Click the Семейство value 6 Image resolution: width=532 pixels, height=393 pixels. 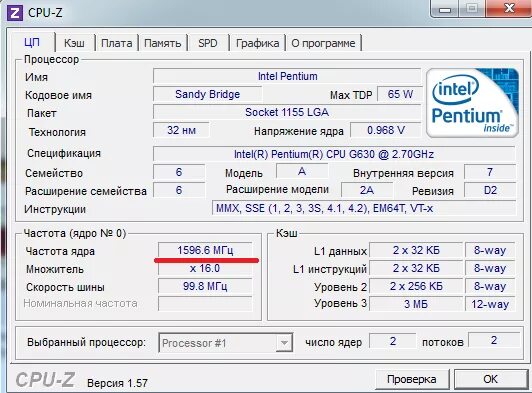click(179, 172)
